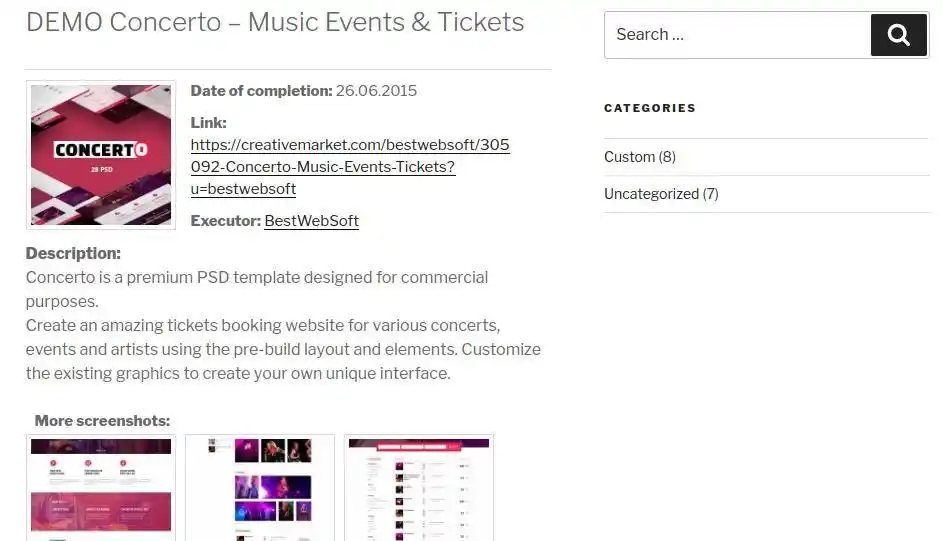942x541 pixels.
Task: View the third events list screenshot
Action: click(419, 487)
